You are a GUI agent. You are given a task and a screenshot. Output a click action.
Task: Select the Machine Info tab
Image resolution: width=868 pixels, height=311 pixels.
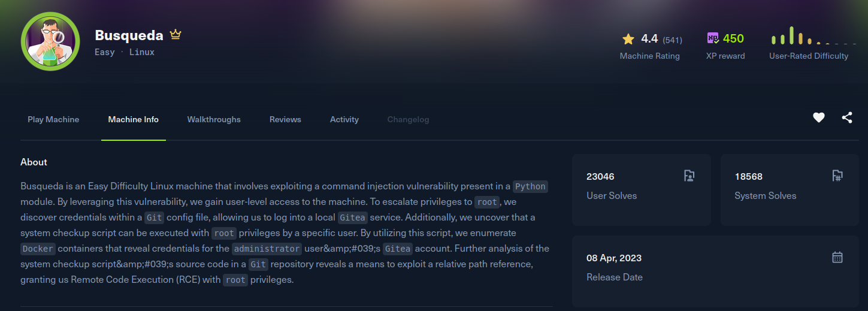pos(134,120)
